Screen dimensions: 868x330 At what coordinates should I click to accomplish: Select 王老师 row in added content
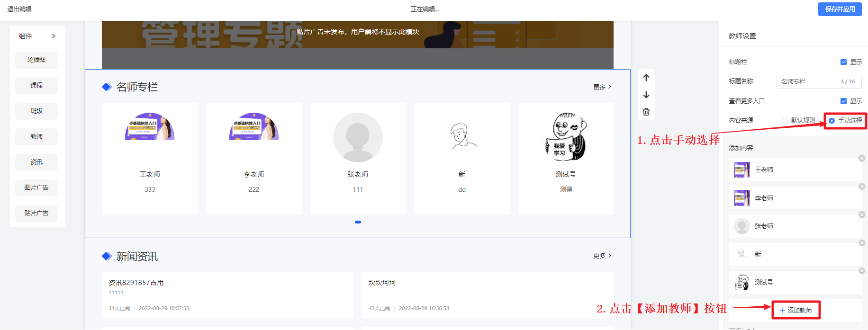pyautogui.click(x=795, y=169)
